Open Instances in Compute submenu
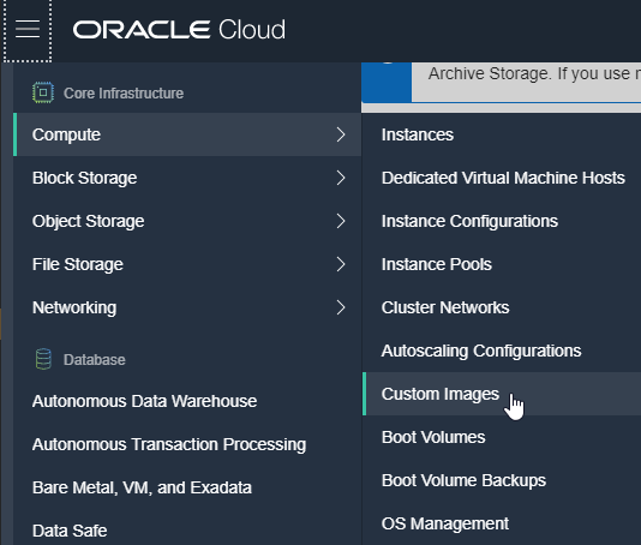Screen dimensions: 642x546 click(417, 135)
